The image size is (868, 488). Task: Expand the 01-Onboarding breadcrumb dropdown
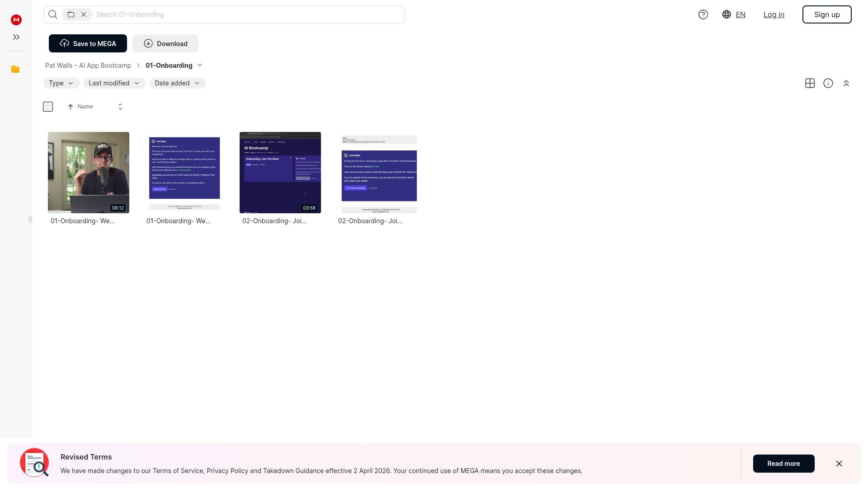[200, 66]
